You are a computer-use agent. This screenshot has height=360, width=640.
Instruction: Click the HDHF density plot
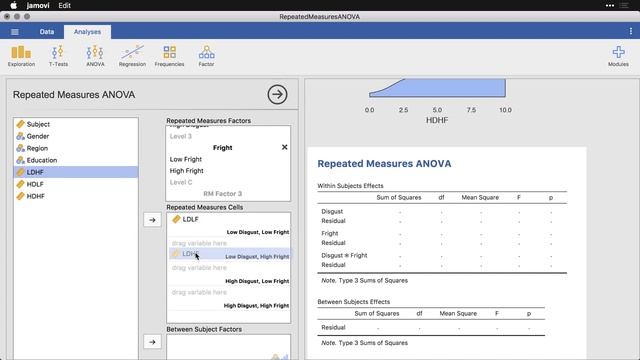pyautogui.click(x=437, y=88)
